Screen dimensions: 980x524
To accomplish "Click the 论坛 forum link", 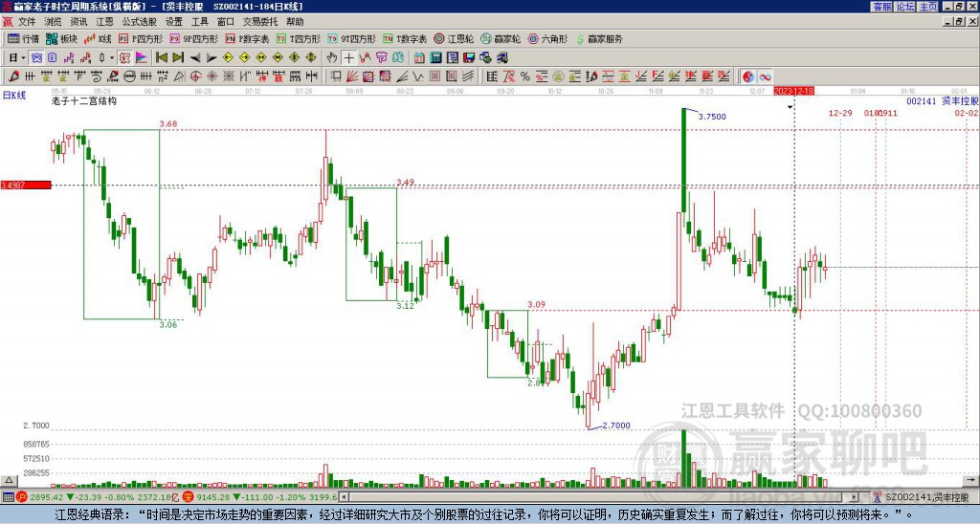I will pyautogui.click(x=904, y=7).
